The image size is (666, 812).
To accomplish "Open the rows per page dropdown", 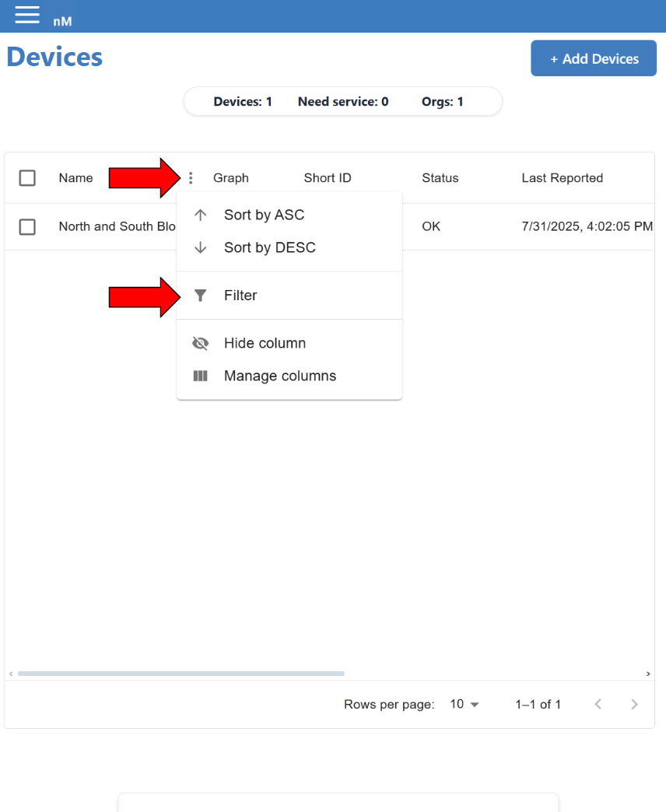I will 464,705.
